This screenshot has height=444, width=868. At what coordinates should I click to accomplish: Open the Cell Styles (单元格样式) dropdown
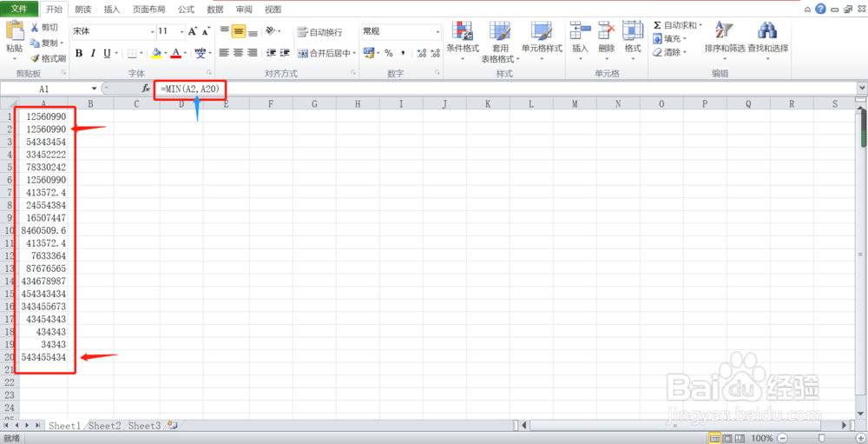coord(542,41)
